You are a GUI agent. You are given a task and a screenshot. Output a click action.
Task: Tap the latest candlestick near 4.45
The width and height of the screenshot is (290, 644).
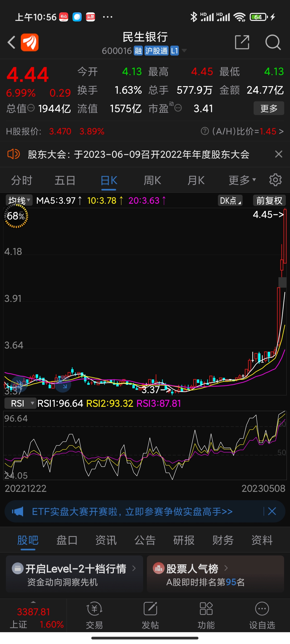click(285, 236)
